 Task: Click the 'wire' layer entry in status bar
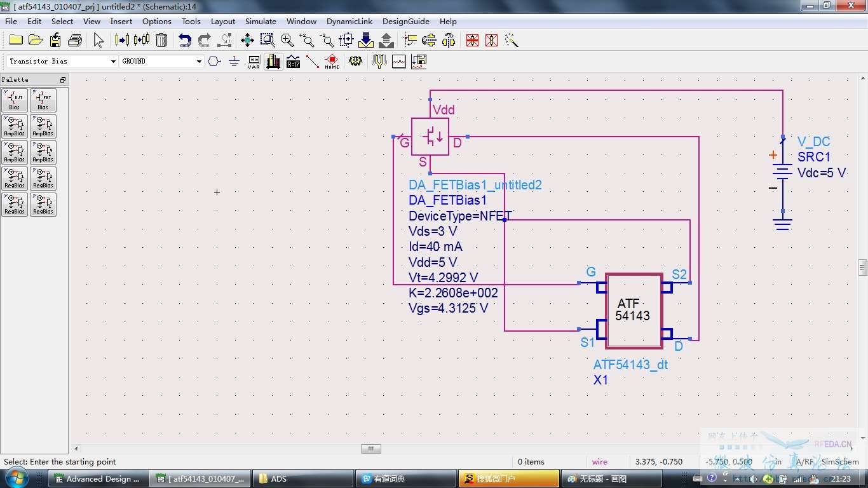pyautogui.click(x=600, y=462)
